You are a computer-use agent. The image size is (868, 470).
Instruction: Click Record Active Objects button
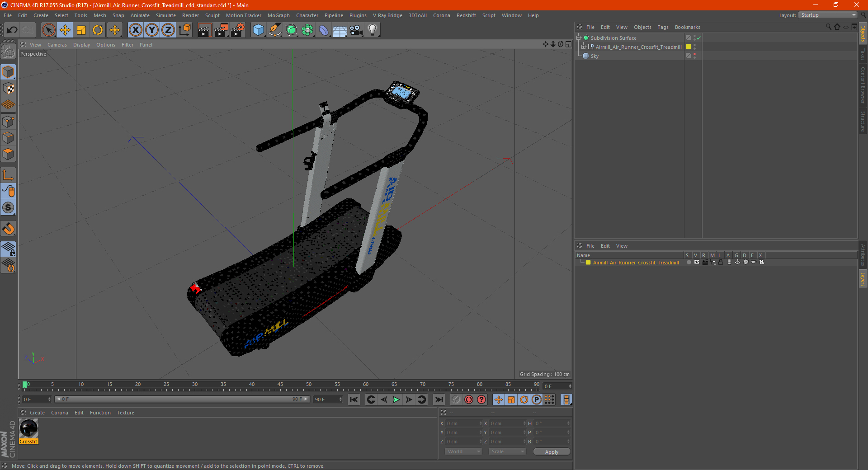pos(456,399)
